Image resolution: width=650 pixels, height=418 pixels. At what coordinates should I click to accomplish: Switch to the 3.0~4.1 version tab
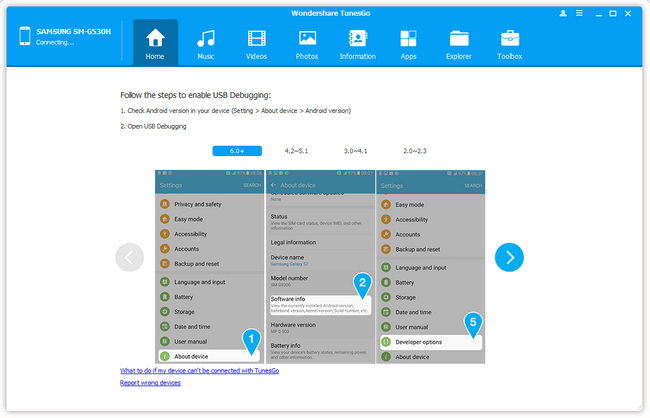(x=355, y=151)
